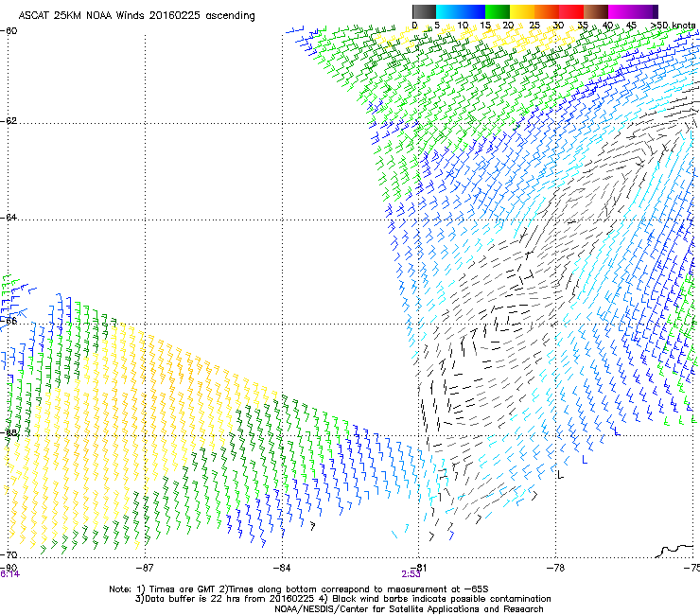This screenshot has width=700, height=615.
Task: Click the '10' legend scale label
Action: 463,26
